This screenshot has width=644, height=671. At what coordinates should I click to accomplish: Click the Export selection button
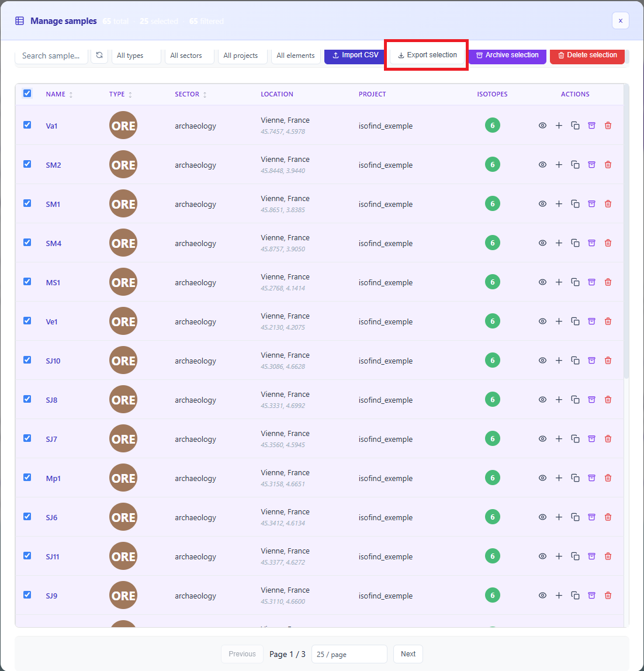426,54
